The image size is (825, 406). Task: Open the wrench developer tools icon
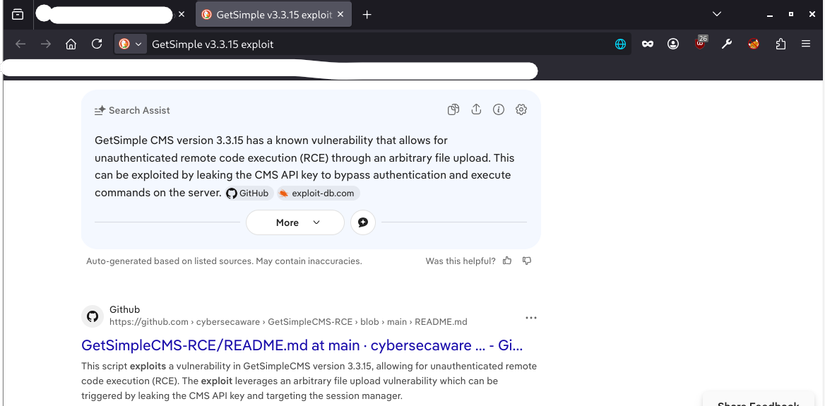(x=727, y=44)
